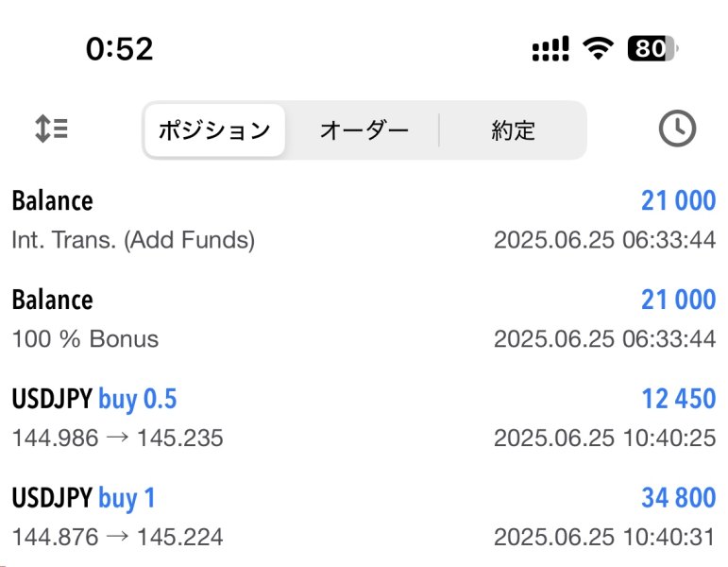This screenshot has height=567, width=728.
Task: Tap the 2025.06.25 10:40:31 timestamp
Action: pyautogui.click(x=604, y=538)
